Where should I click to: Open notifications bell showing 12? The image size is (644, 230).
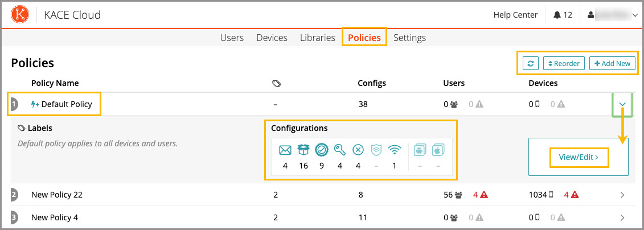pos(562,15)
